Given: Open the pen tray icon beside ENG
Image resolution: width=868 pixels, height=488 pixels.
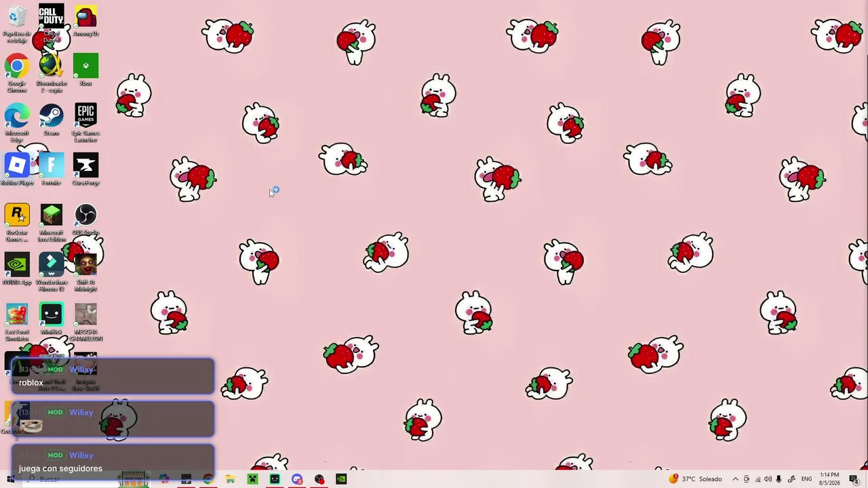Looking at the screenshot, I should 791,479.
